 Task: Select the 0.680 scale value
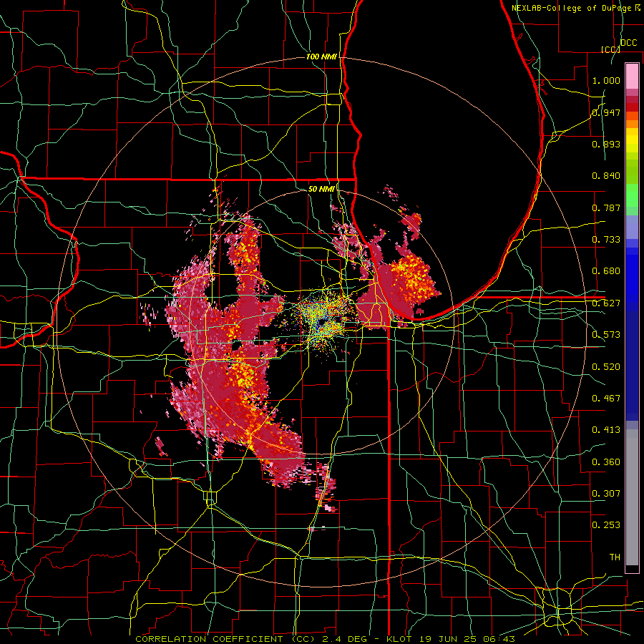tap(606, 271)
